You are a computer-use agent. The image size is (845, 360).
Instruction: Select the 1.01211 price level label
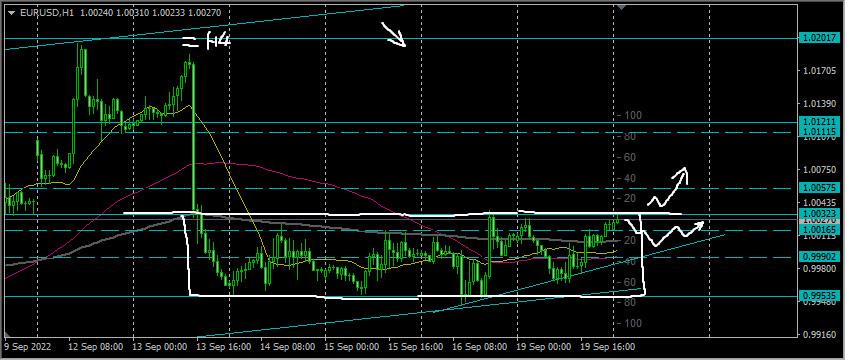coord(821,122)
